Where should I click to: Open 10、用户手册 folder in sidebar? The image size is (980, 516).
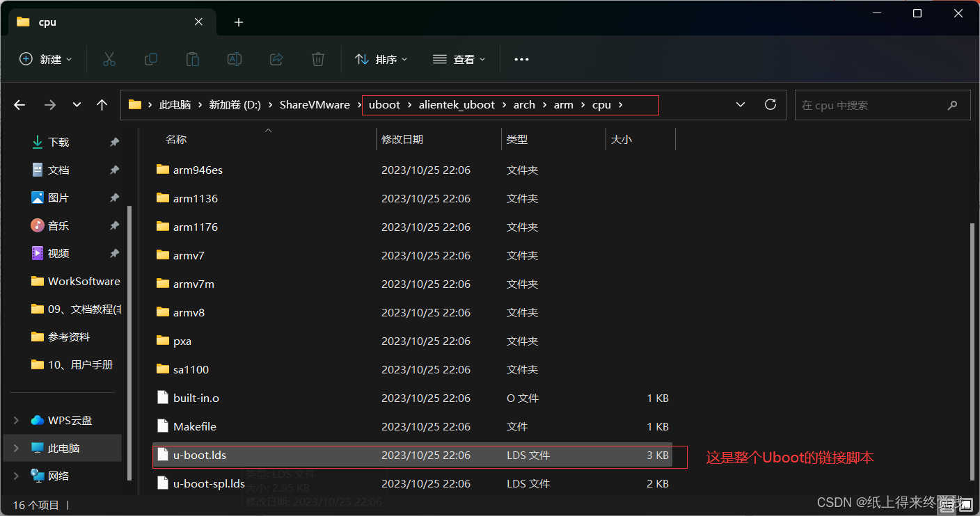coord(72,364)
